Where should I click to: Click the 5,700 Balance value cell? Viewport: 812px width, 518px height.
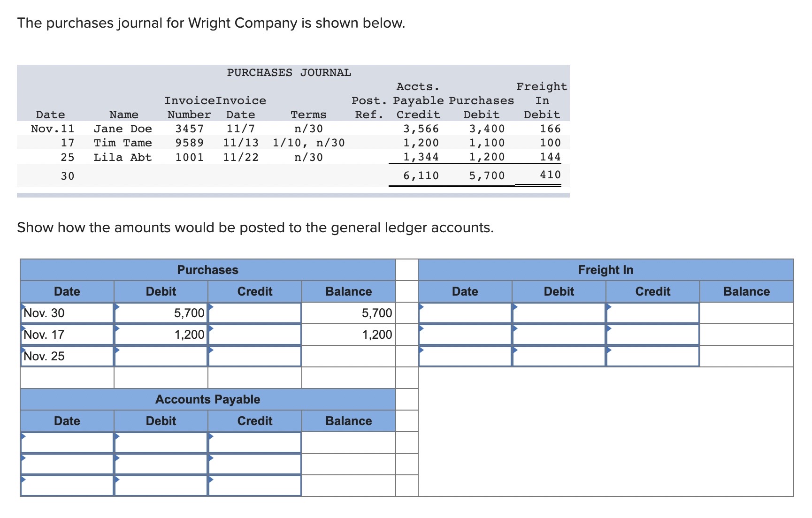348,312
